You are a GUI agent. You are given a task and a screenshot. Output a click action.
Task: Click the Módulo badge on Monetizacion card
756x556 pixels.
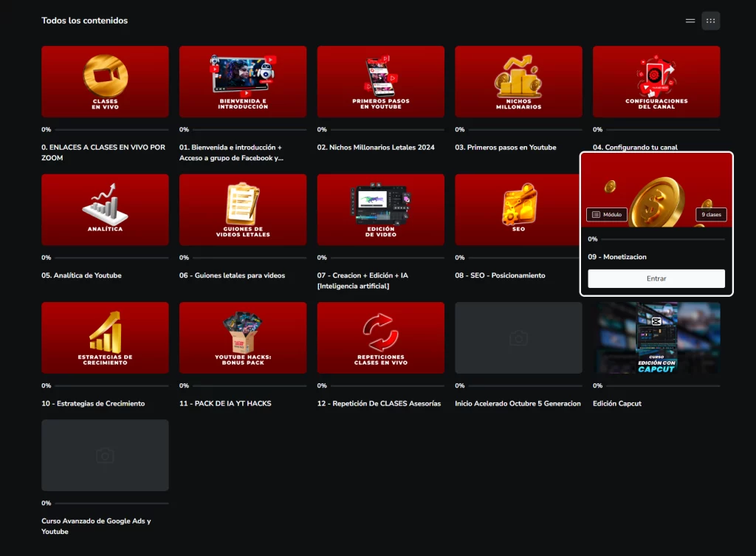pyautogui.click(x=607, y=215)
